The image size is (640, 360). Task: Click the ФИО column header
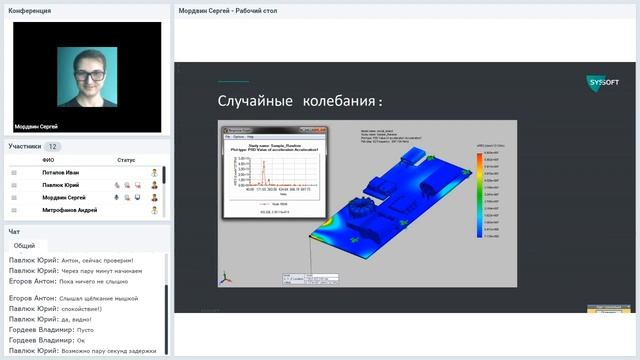tap(48, 160)
